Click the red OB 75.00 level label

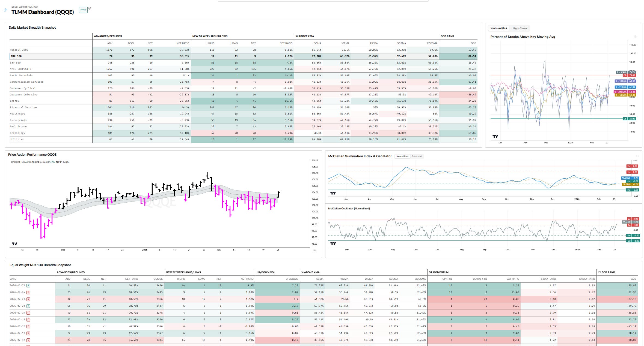coord(630,75)
